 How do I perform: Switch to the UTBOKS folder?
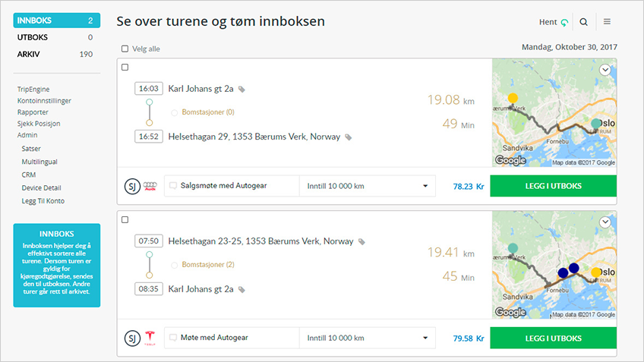pos(53,37)
